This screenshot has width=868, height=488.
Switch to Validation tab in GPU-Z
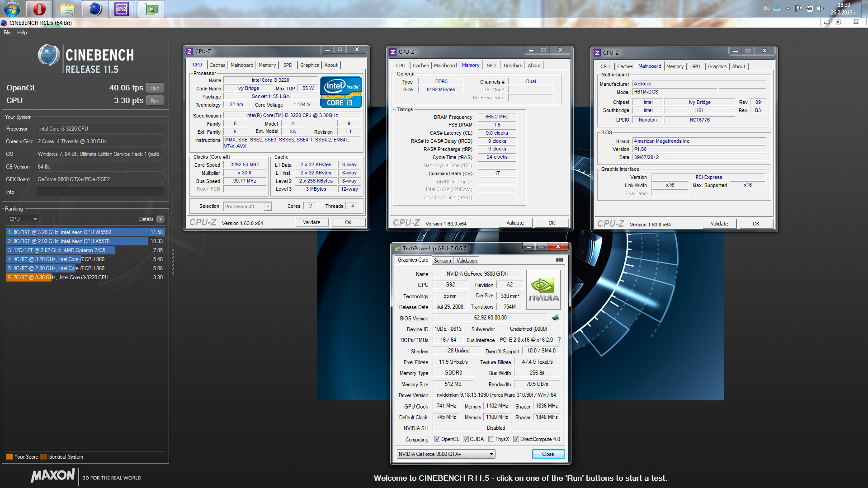(467, 261)
